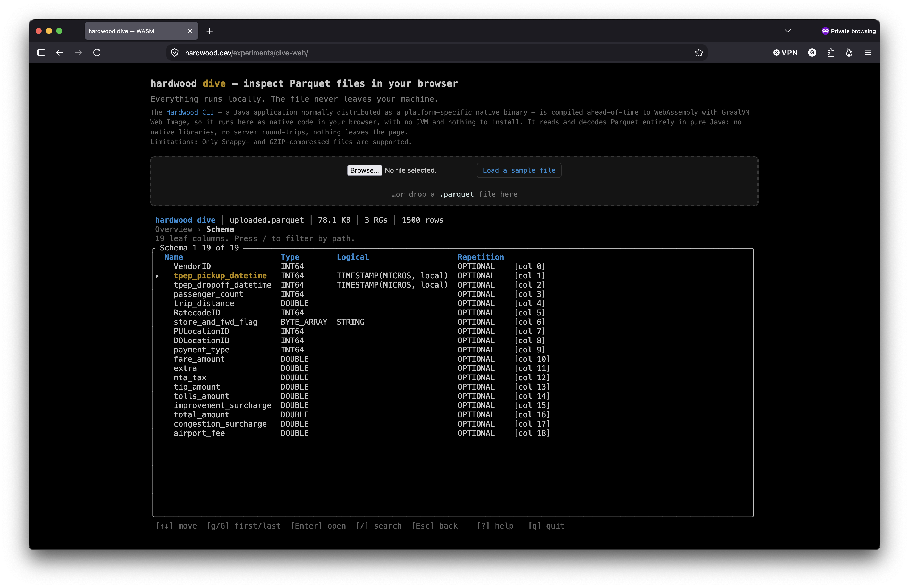Select the fare_amount row

coord(453,359)
